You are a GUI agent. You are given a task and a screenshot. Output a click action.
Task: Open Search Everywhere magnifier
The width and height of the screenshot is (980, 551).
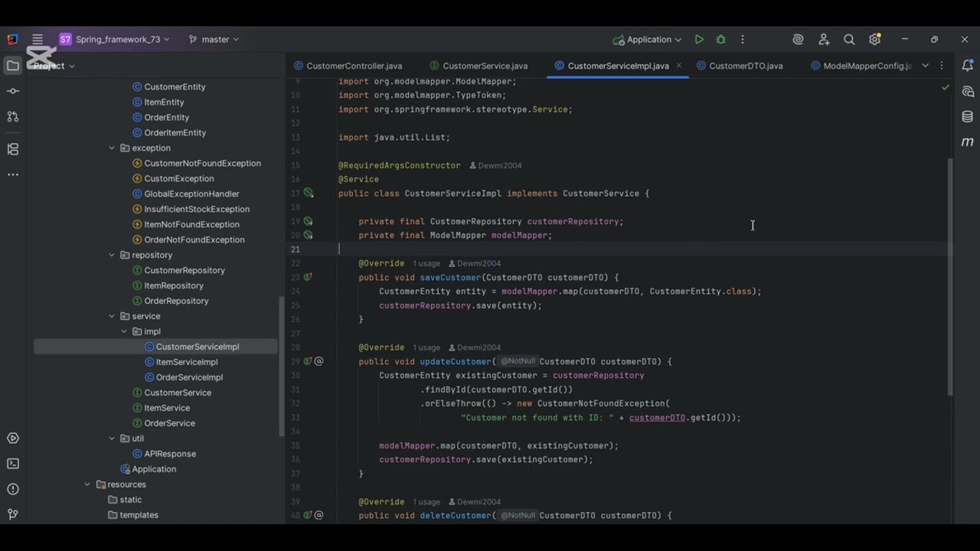tap(849, 39)
